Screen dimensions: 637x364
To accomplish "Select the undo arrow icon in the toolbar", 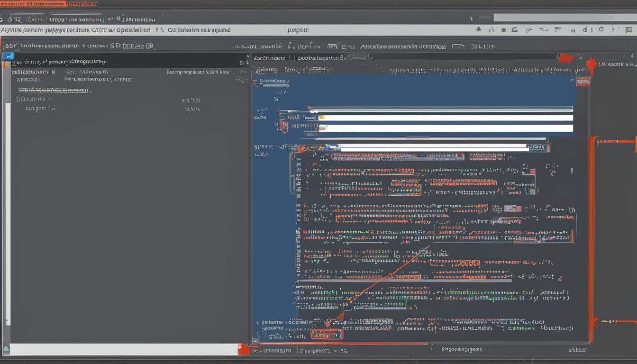I will (543, 30).
